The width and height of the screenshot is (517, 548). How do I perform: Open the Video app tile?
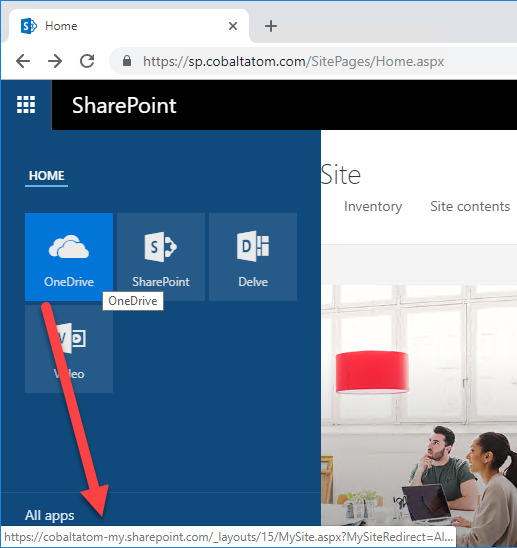click(x=69, y=349)
